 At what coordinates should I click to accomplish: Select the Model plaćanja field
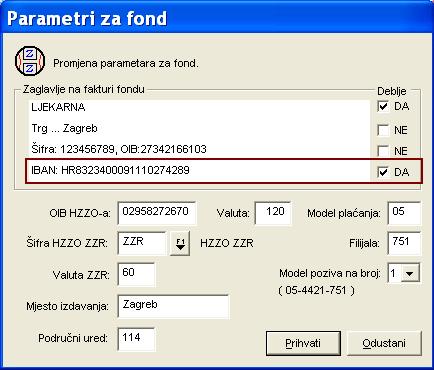pyautogui.click(x=404, y=213)
